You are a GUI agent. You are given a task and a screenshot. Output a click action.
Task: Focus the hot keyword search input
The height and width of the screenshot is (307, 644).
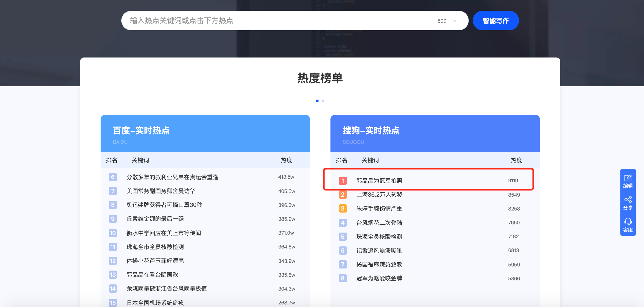(x=276, y=21)
